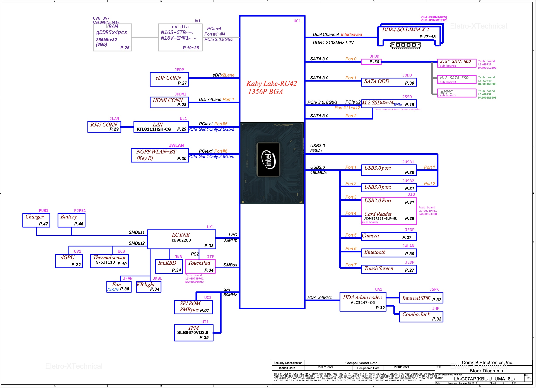Click the eDP CONN block
The image size is (540, 392).
[169, 80]
